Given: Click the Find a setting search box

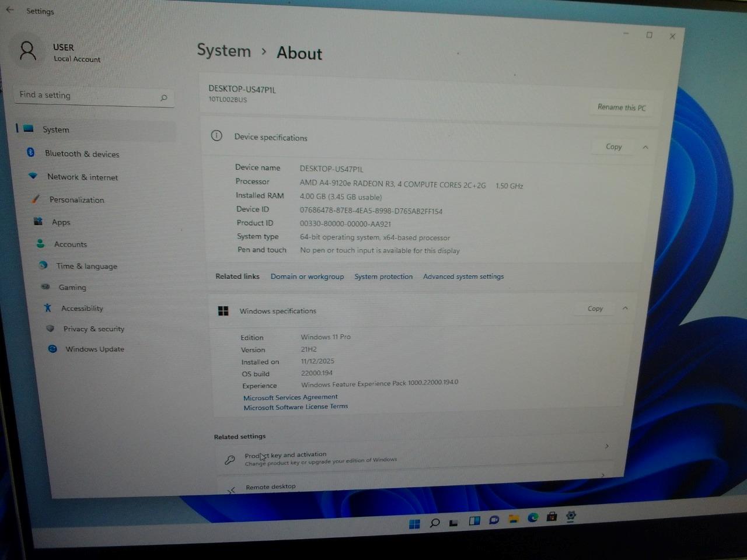Looking at the screenshot, I should 88,96.
